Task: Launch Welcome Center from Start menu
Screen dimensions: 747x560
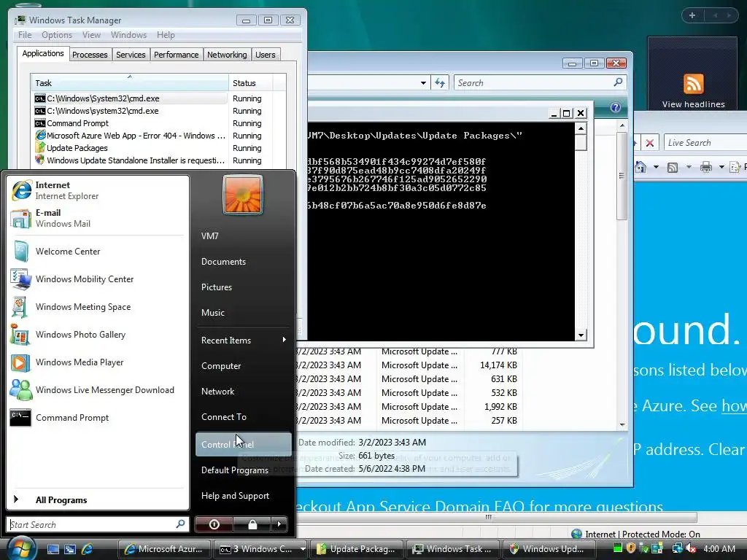Action: 98,252
